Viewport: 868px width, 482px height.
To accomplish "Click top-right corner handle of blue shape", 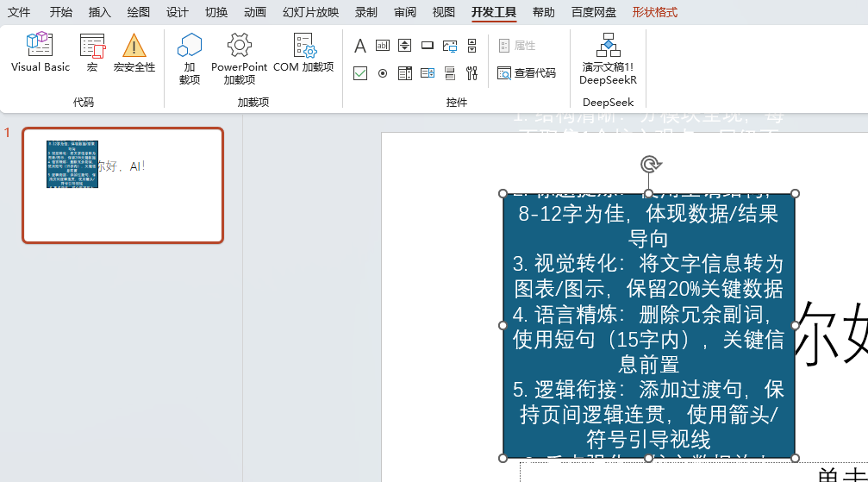I will point(795,193).
